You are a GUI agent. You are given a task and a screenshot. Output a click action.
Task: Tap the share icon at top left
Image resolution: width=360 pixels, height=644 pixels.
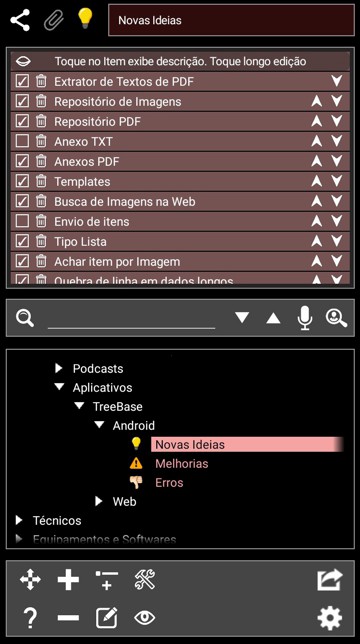click(x=20, y=21)
